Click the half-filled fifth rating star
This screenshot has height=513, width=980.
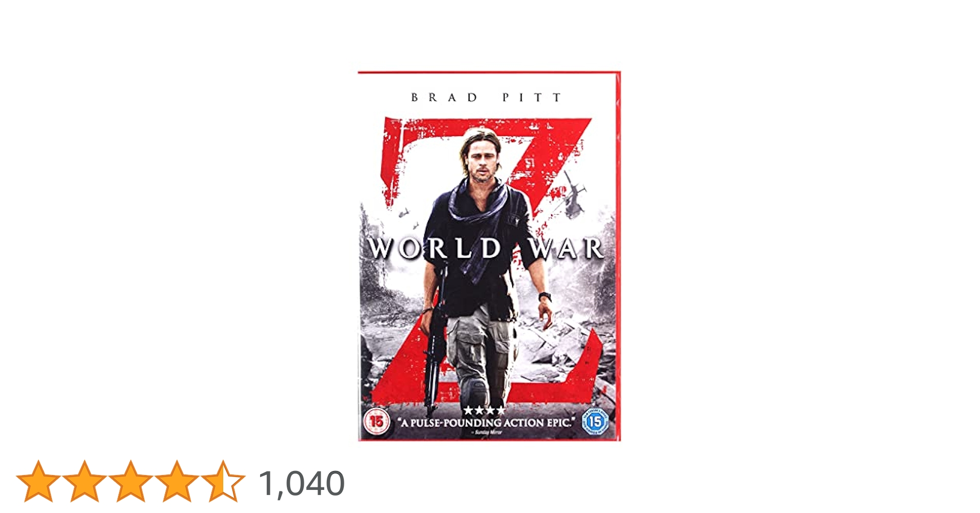[x=223, y=481]
